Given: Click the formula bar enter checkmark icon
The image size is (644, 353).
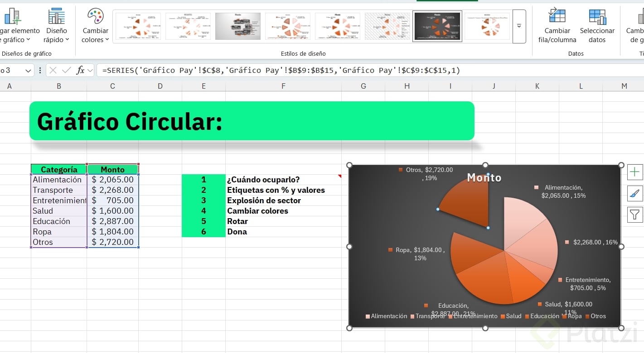Looking at the screenshot, I should (x=67, y=70).
